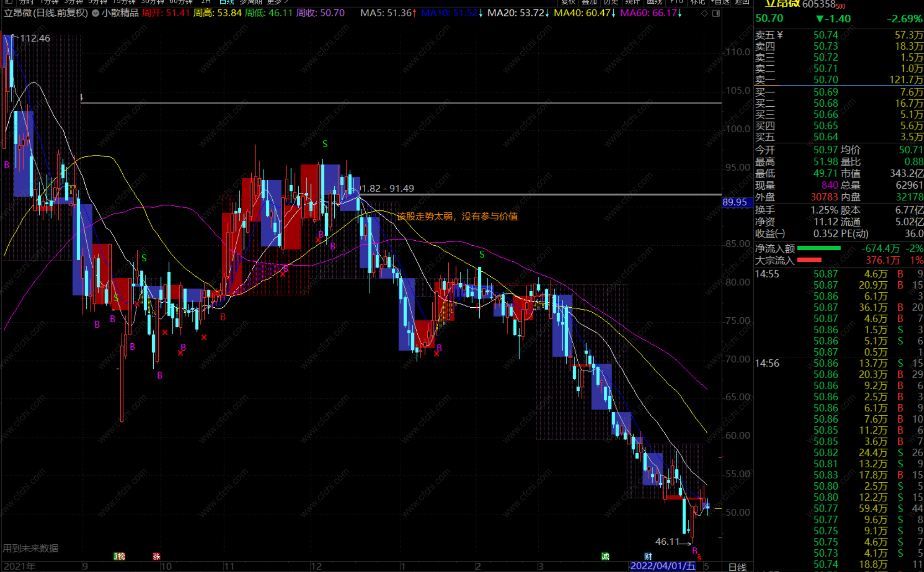The height and width of the screenshot is (572, 924).
Task: Toggle the side panel layout icon
Action: coord(716,13)
